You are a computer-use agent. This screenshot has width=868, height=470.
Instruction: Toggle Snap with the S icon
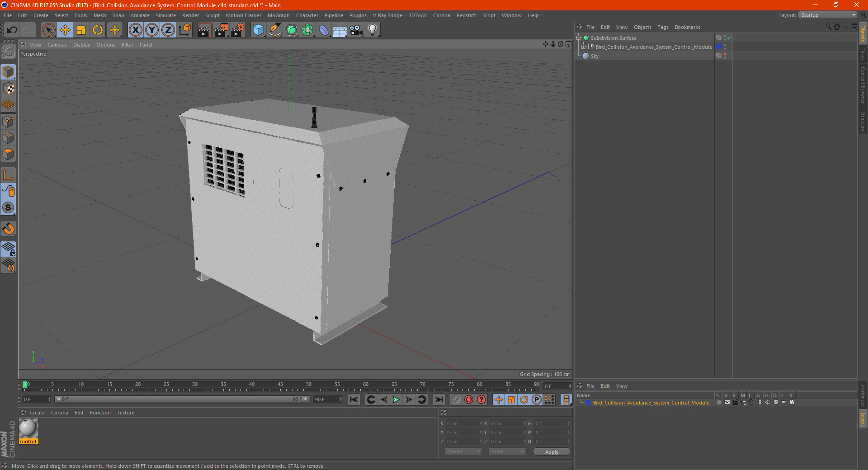click(x=8, y=207)
